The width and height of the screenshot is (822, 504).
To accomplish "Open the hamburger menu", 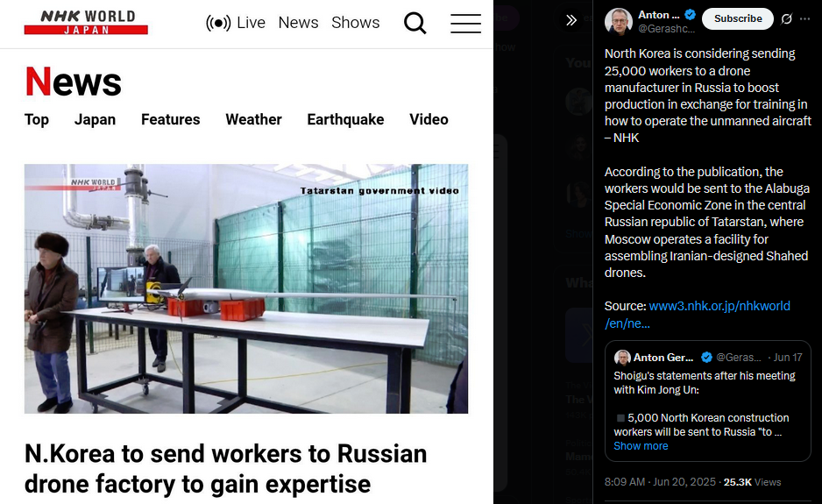I will pyautogui.click(x=465, y=24).
